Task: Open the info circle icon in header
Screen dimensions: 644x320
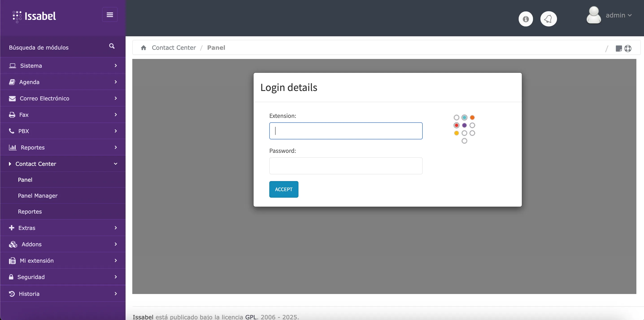Action: [526, 19]
